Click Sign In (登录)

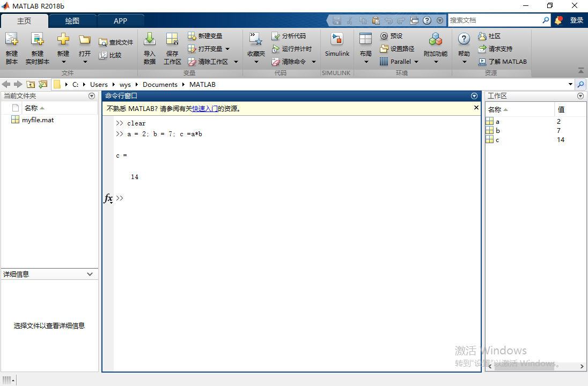coord(576,20)
